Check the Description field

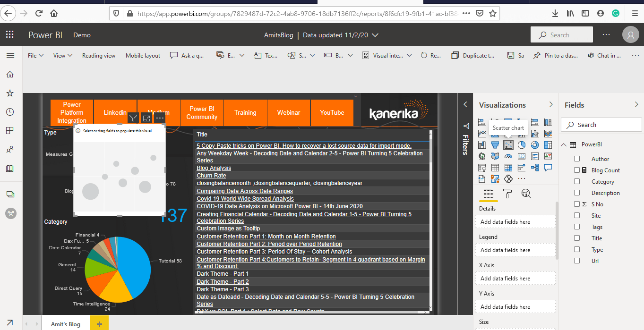577,193
